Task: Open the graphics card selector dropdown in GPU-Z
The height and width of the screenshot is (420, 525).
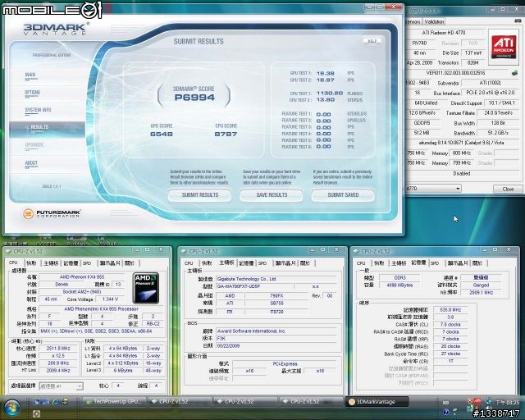Action: click(433, 189)
